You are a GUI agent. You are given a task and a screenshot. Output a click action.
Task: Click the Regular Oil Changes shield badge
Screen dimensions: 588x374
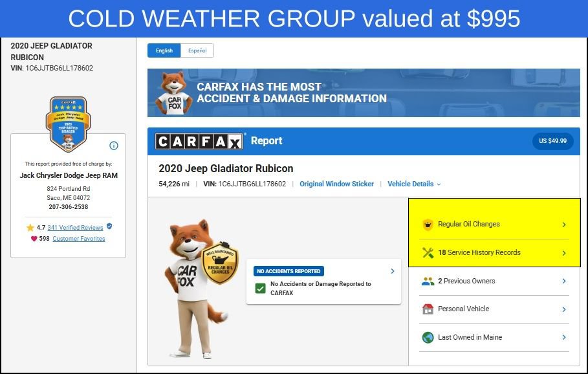pyautogui.click(x=220, y=262)
